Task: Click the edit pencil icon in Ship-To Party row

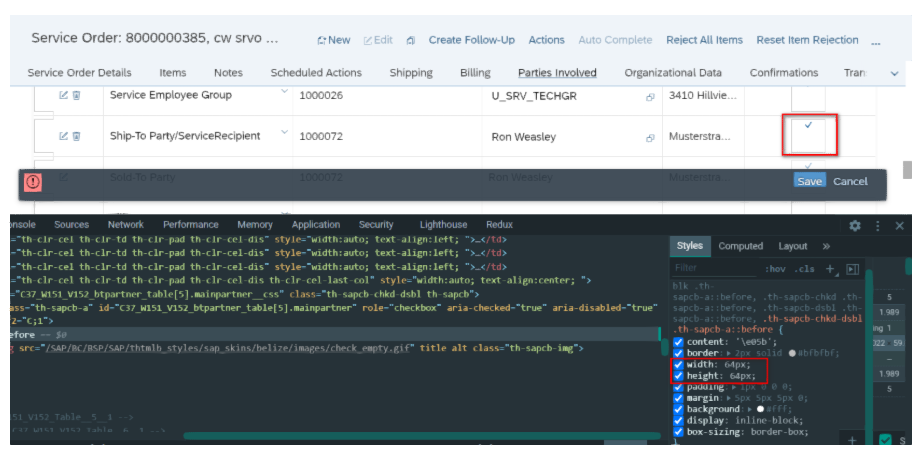Action: click(63, 136)
